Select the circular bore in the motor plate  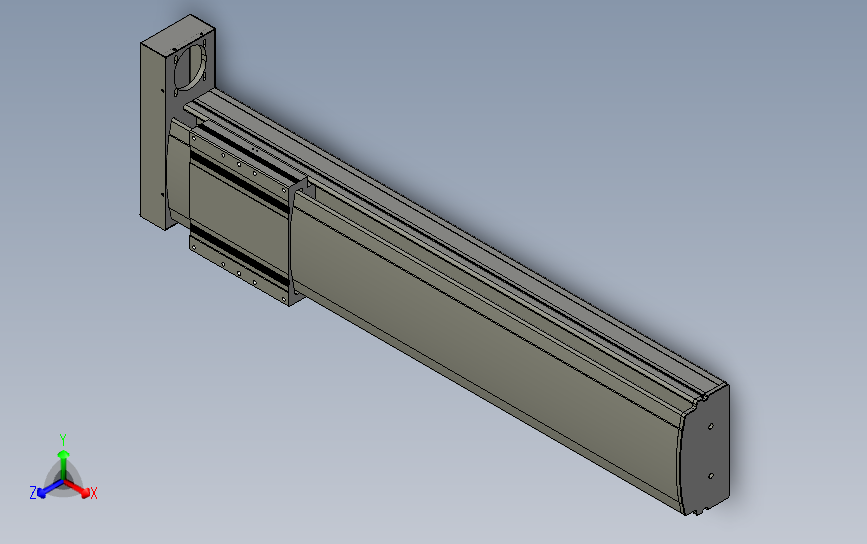coord(191,68)
